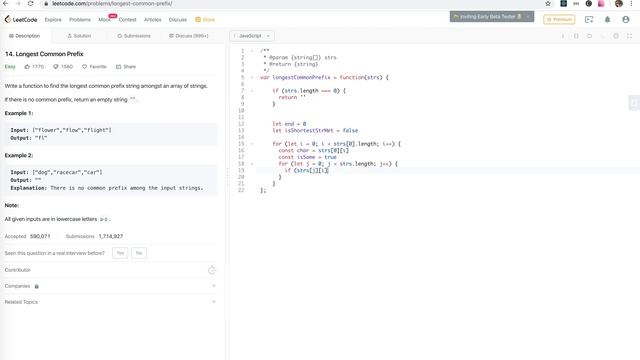The height and width of the screenshot is (360, 640).
Task: Open Discuss in the top navigation
Action: [x=178, y=20]
